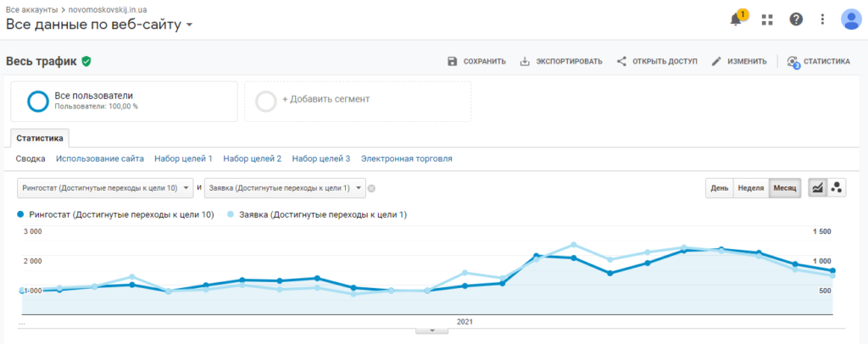Open the Google apps grid
868x344 pixels.
click(766, 19)
